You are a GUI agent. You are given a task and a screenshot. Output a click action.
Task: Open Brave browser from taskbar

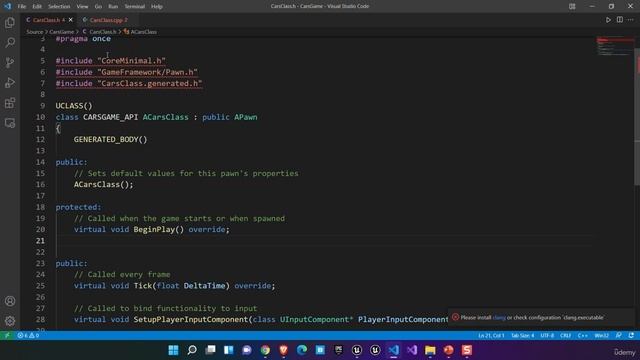click(x=284, y=350)
